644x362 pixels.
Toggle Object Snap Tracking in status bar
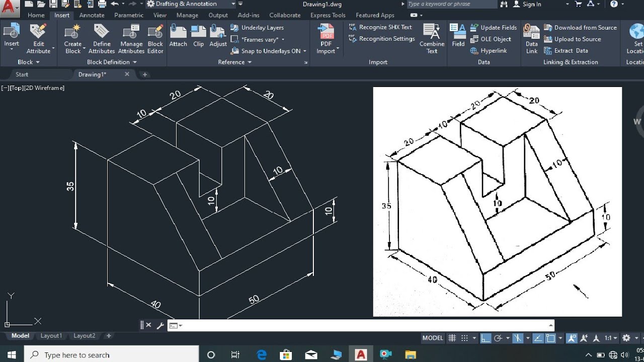[x=538, y=338]
